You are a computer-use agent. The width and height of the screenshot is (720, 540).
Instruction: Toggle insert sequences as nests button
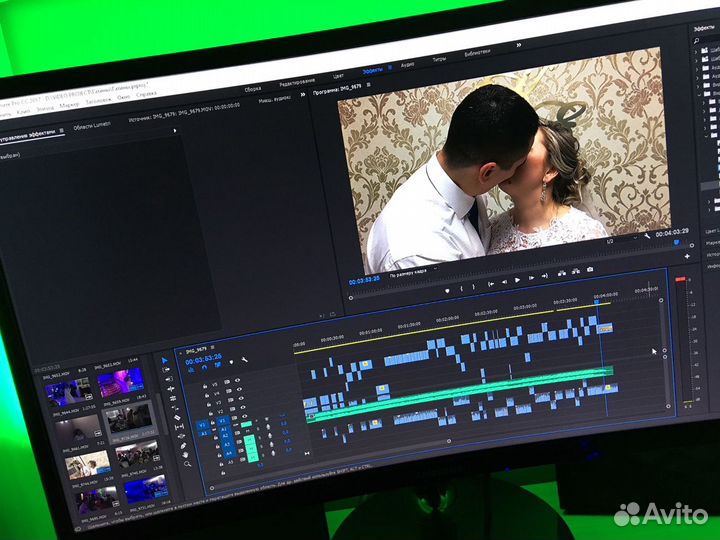click(x=191, y=370)
